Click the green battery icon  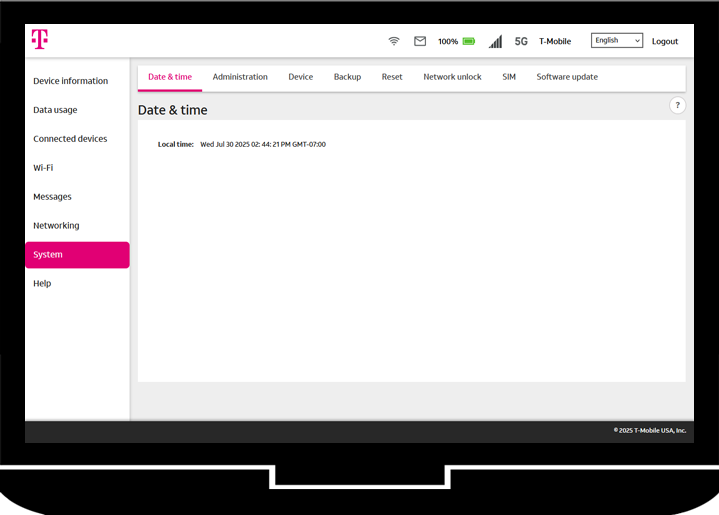point(469,41)
